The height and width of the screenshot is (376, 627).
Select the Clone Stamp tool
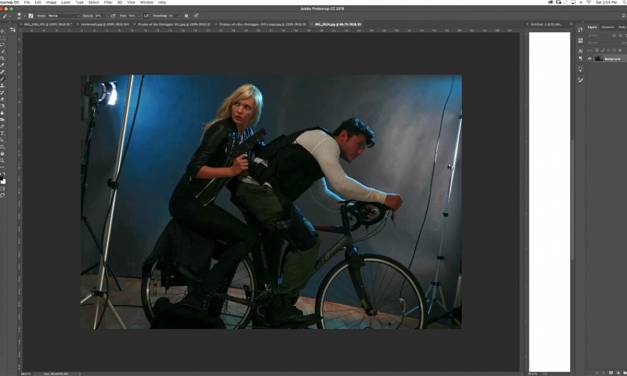(3, 85)
